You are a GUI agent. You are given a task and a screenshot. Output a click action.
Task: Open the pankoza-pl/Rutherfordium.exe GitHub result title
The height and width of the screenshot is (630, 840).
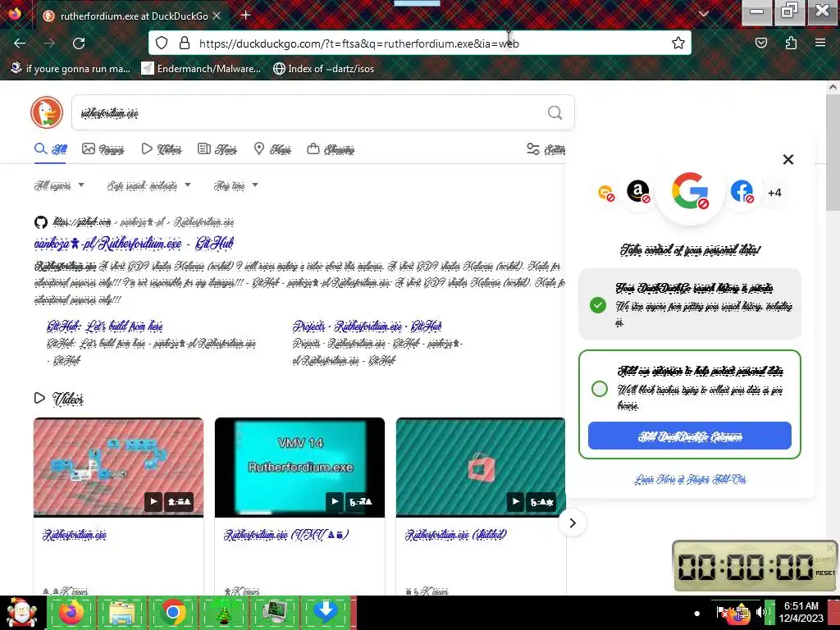click(134, 243)
